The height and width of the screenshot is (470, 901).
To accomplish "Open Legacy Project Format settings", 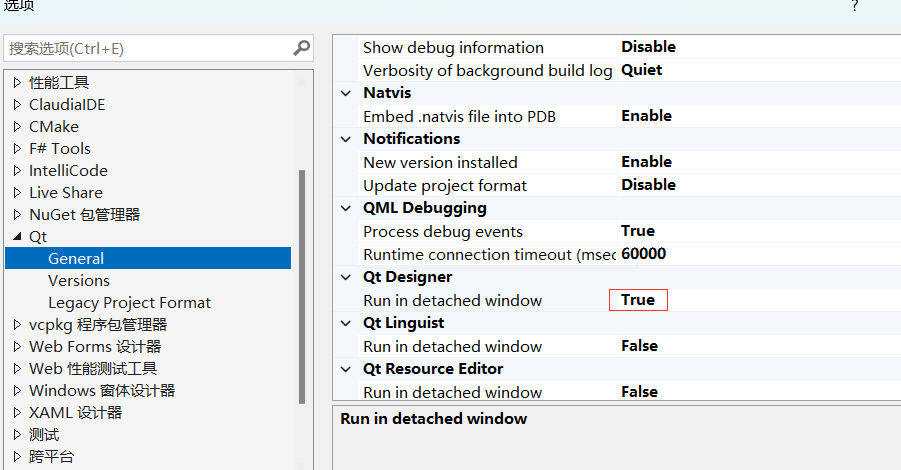I will (129, 303).
